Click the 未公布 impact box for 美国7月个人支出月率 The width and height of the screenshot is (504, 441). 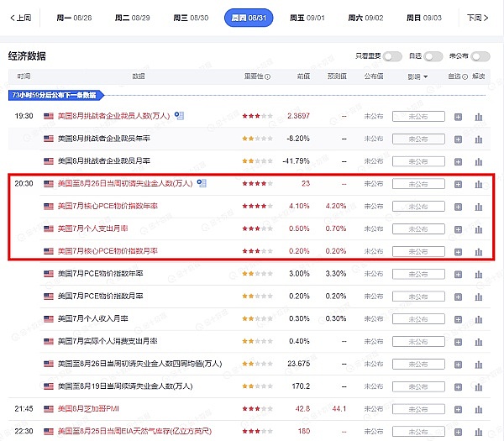point(418,228)
